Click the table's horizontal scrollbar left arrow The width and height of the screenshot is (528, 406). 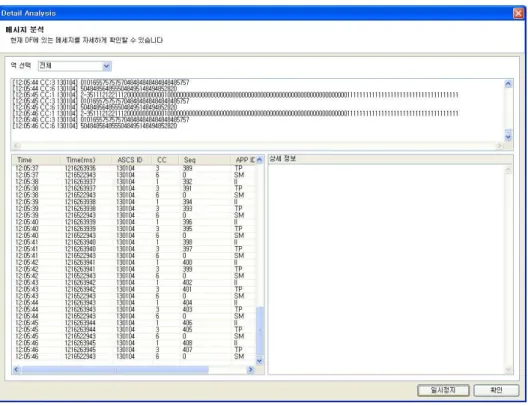click(16, 370)
